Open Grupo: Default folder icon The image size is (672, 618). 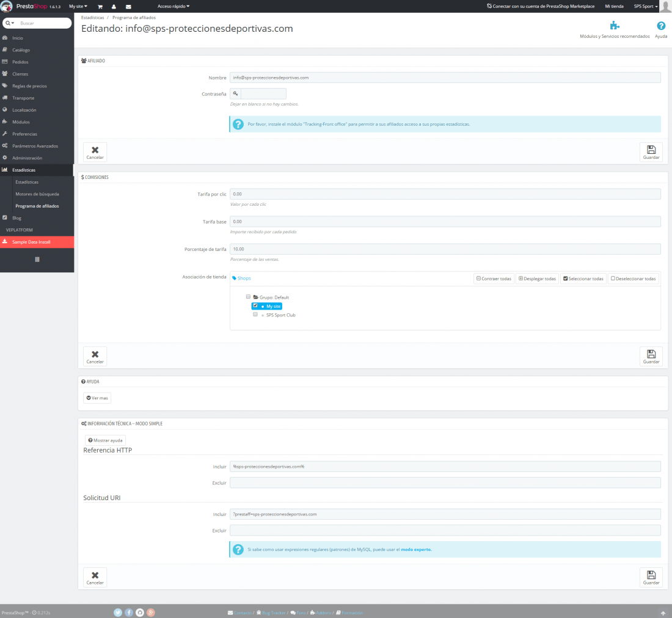pos(255,297)
